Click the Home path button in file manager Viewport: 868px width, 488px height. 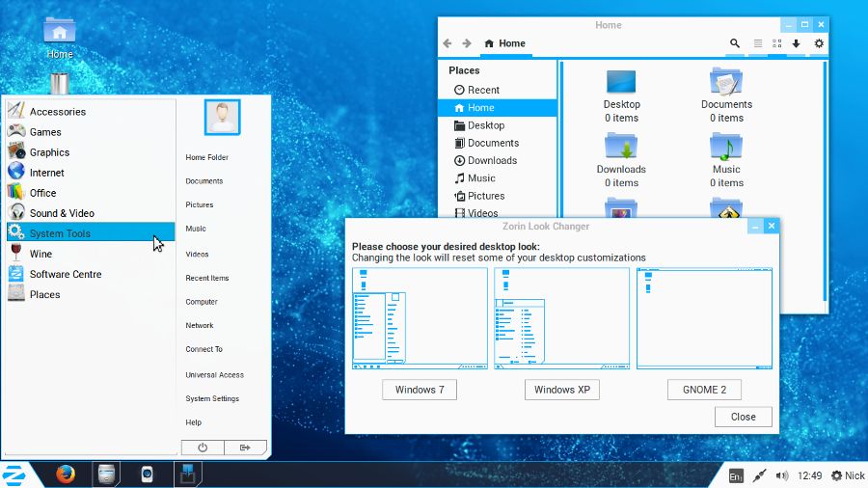tap(504, 43)
